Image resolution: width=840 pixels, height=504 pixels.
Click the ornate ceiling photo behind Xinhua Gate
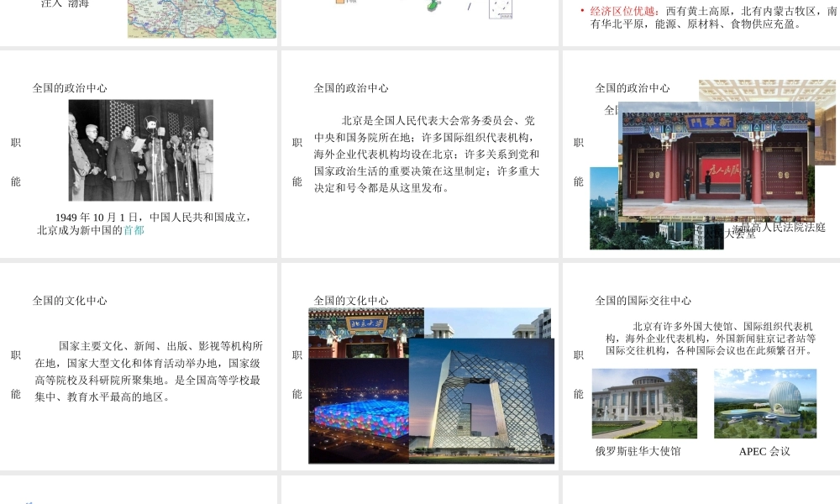[x=767, y=91]
